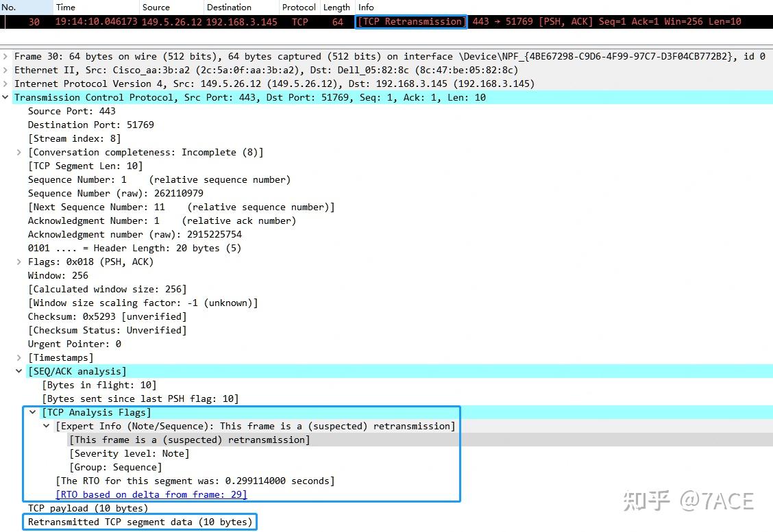Collapse the SEQ/ACK analysis section

[x=19, y=371]
